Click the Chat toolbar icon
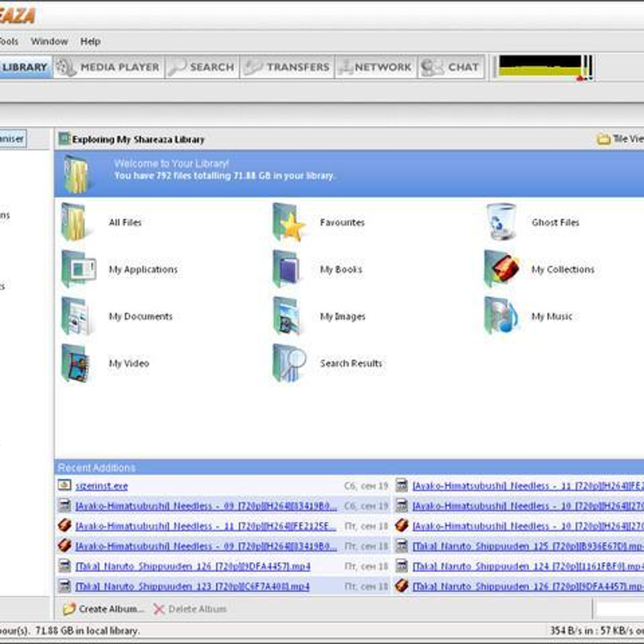 click(432, 67)
